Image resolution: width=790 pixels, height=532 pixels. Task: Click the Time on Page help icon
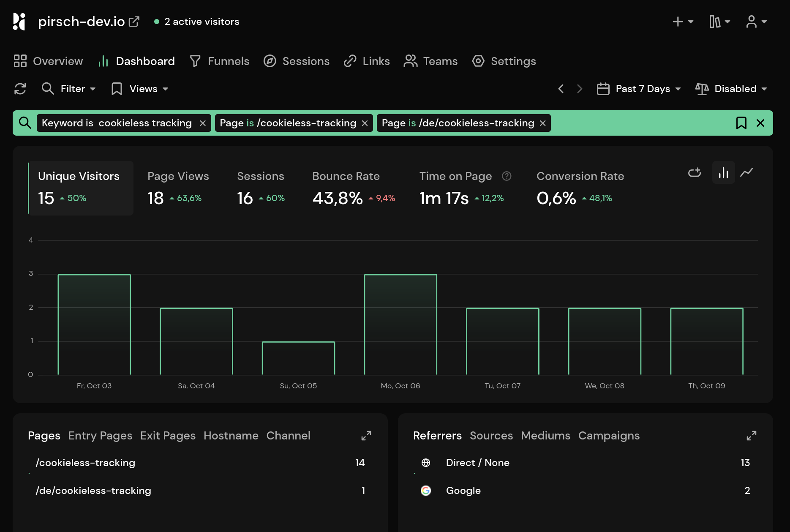[507, 176]
